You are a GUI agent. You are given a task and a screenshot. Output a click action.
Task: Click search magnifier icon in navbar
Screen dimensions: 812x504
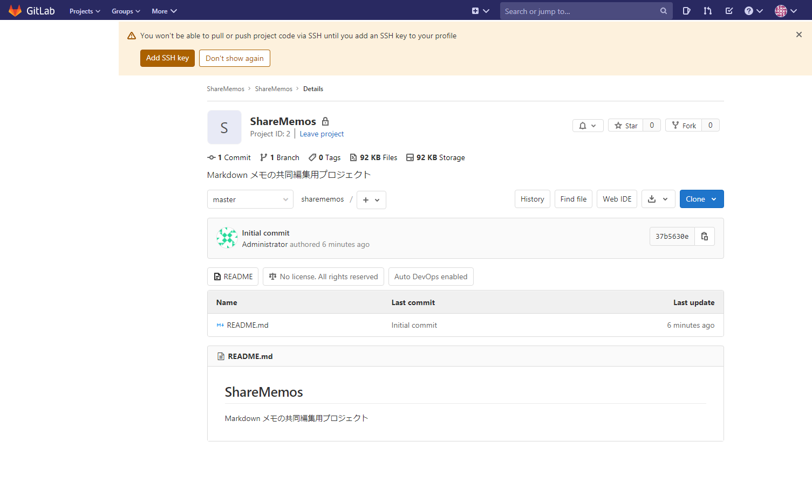(663, 11)
